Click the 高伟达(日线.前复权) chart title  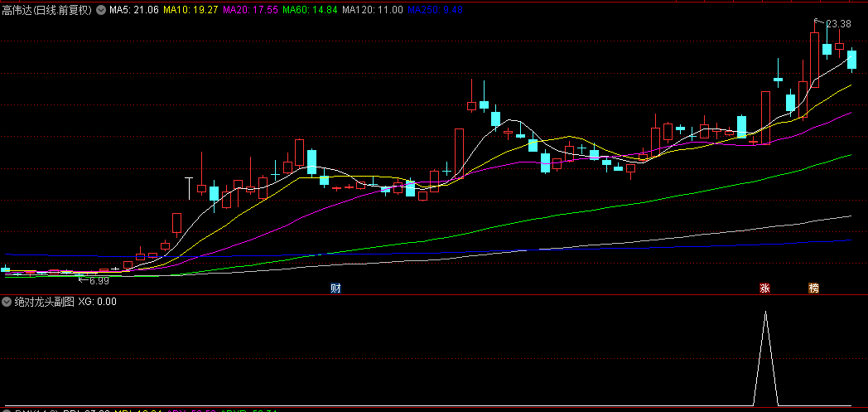tap(46, 10)
